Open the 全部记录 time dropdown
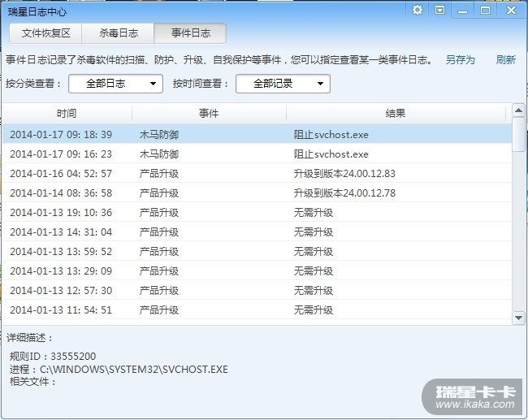 pos(283,84)
